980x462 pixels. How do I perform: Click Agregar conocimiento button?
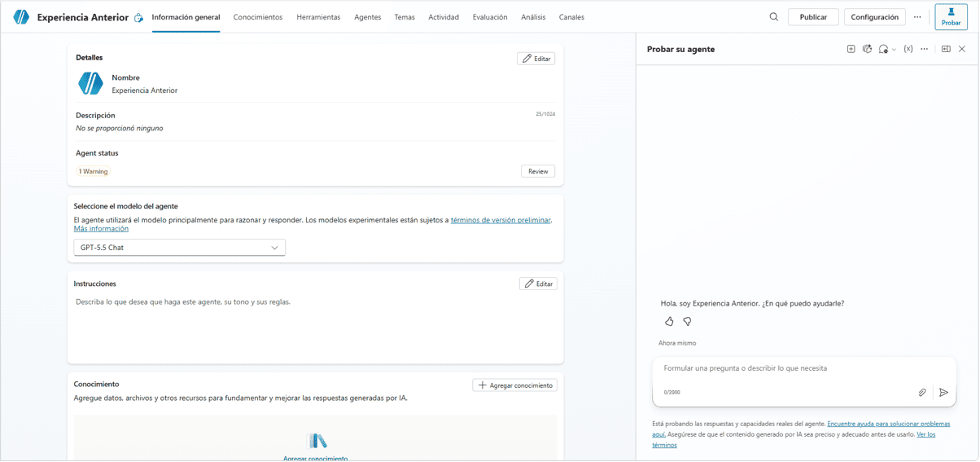[515, 385]
